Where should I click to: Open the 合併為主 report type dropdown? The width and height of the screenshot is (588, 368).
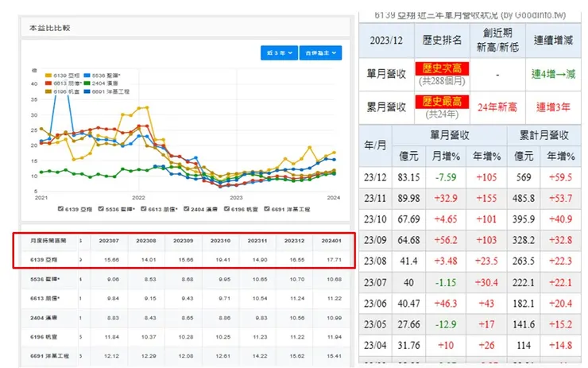[321, 53]
